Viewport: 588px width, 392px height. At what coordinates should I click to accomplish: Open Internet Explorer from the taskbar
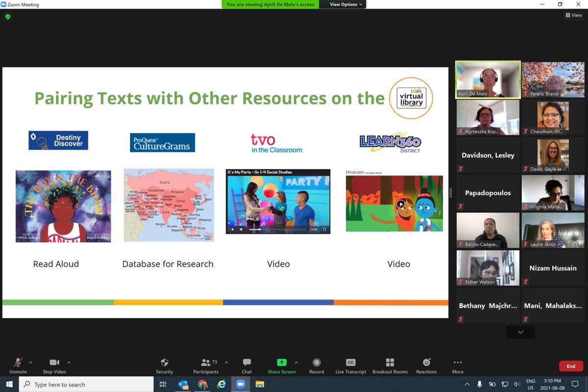point(221,385)
